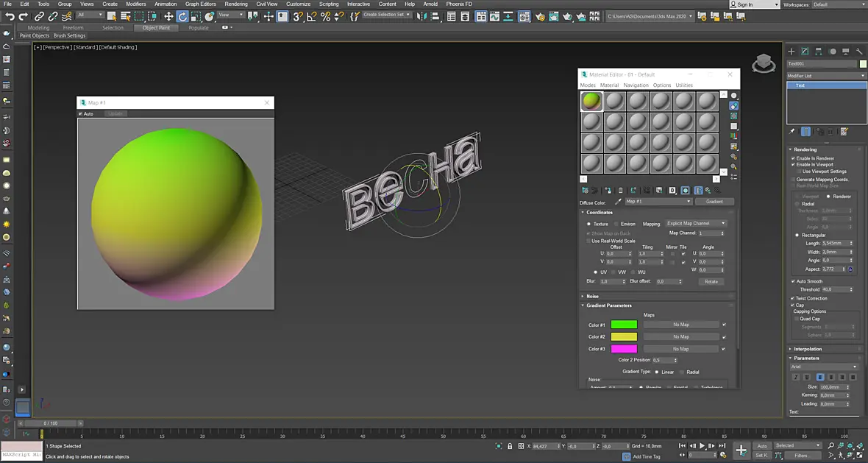Click the ViewCube in the viewport
The image size is (868, 463).
(764, 64)
